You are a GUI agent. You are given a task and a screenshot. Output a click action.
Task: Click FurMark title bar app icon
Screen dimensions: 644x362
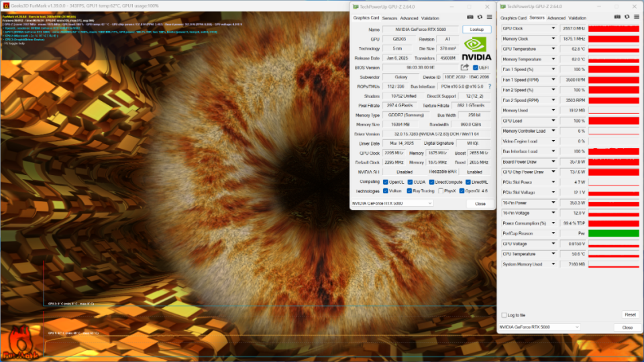tap(6, 6)
